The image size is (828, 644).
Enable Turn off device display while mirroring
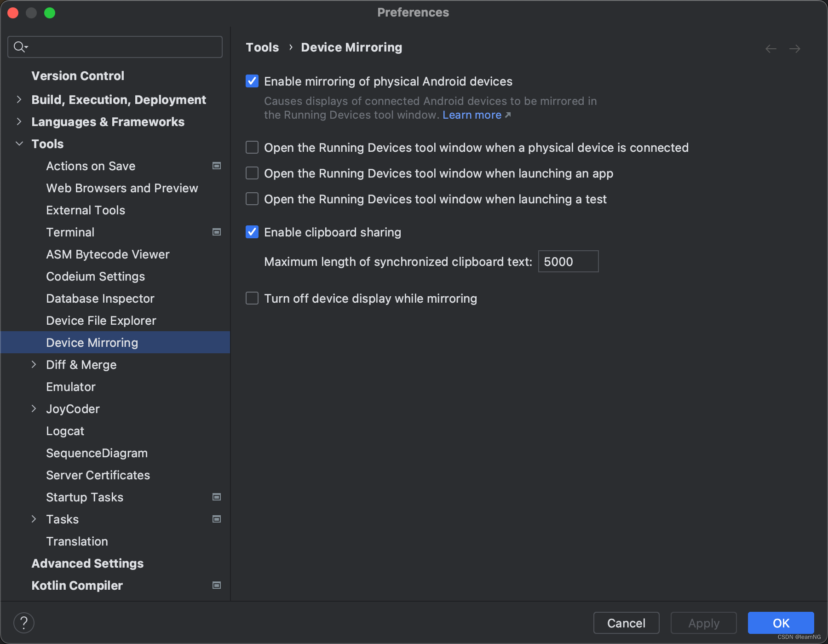pyautogui.click(x=252, y=299)
